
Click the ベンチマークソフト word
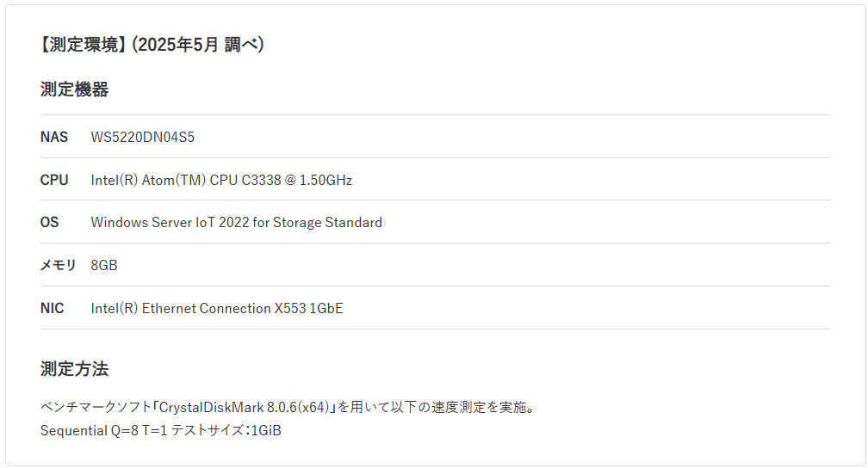pos(96,408)
